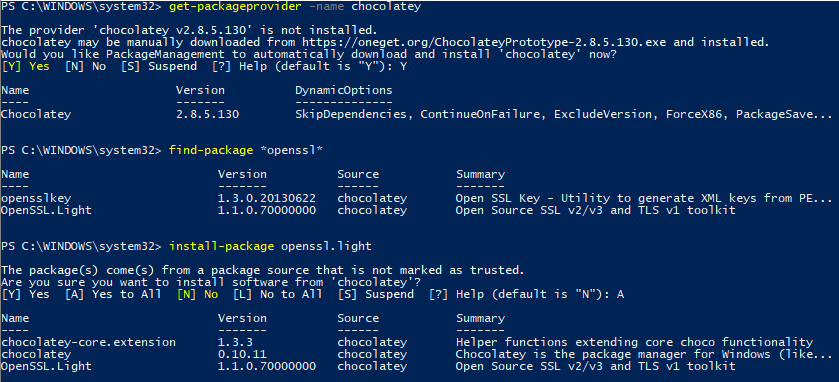Screen dimensions: 839x382
Task: Click the [S] Suspend option in install prompt
Action: [x=376, y=294]
